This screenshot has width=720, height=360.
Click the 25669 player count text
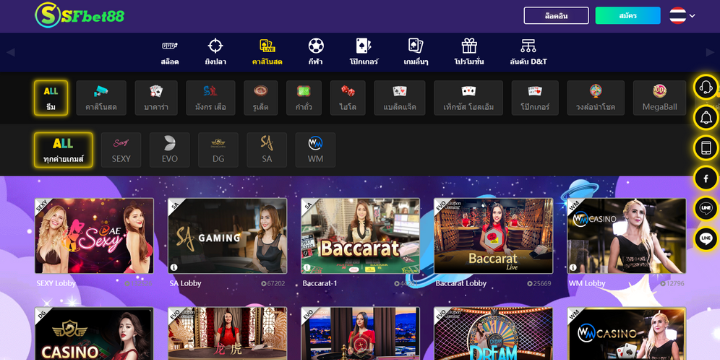542,284
